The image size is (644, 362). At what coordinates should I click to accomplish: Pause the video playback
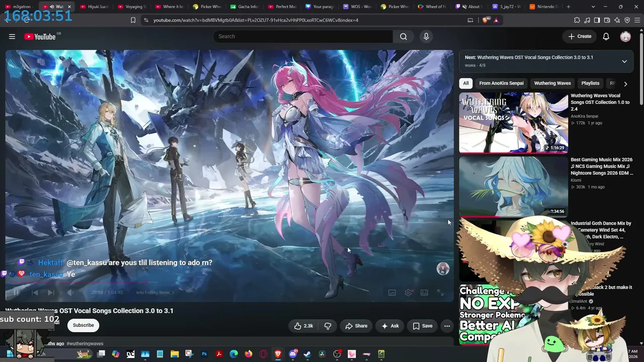tap(16, 292)
